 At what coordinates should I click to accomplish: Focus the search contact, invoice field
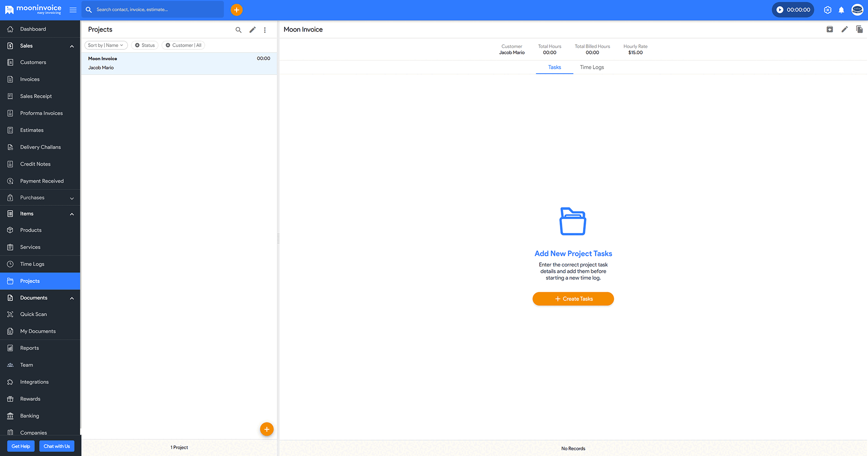pyautogui.click(x=153, y=9)
